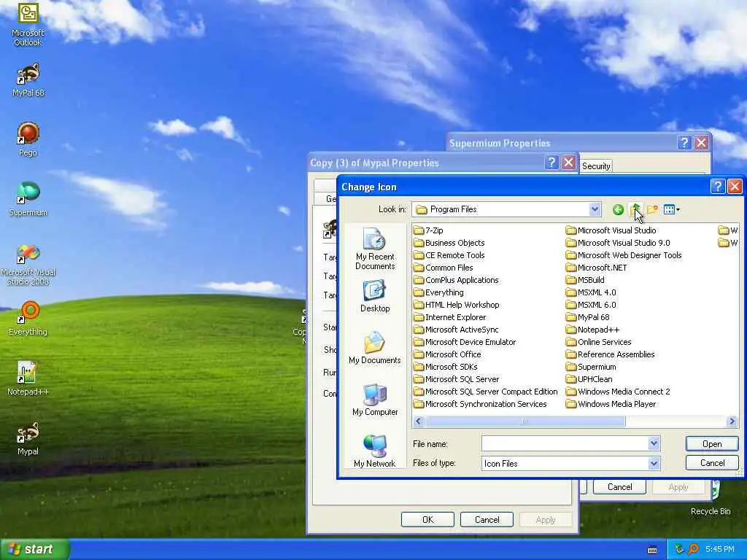Open My Computer in places bar

[x=375, y=400]
